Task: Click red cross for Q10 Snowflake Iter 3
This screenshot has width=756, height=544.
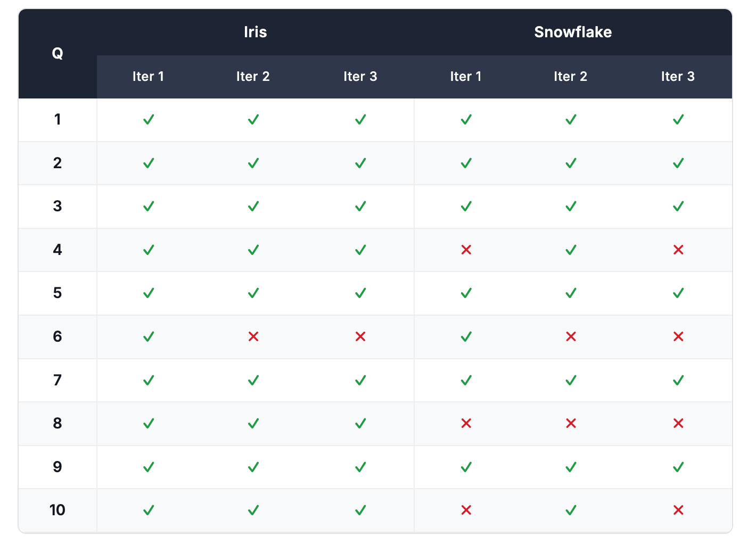Action: 678,510
